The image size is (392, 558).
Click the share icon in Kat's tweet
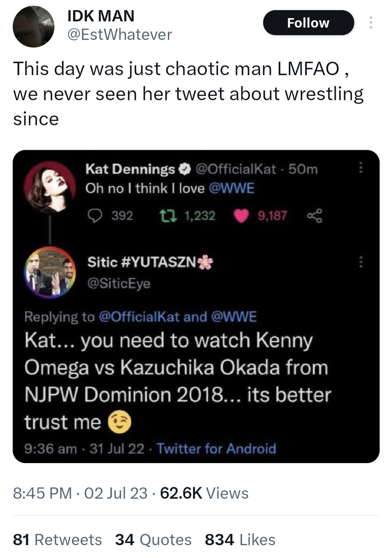[x=314, y=216]
